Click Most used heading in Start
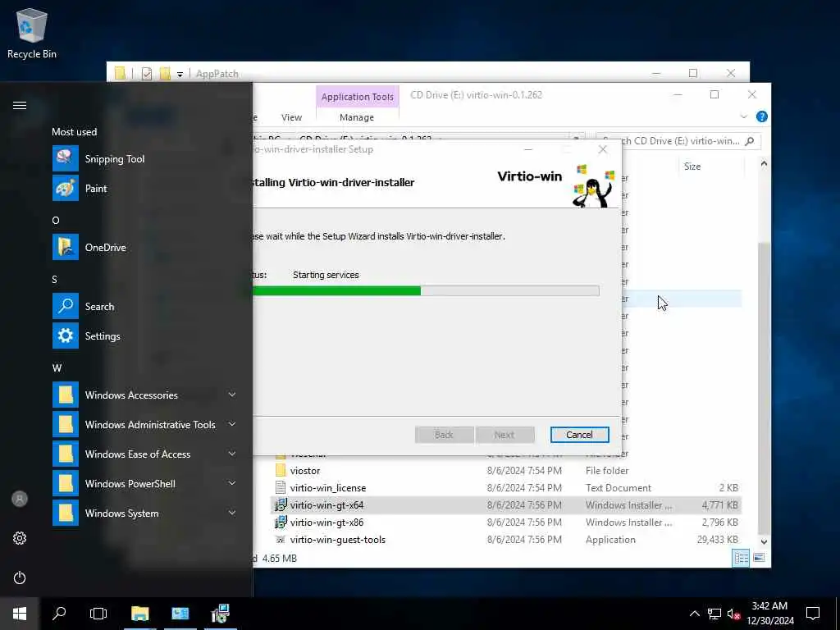This screenshot has height=630, width=840. click(x=75, y=132)
